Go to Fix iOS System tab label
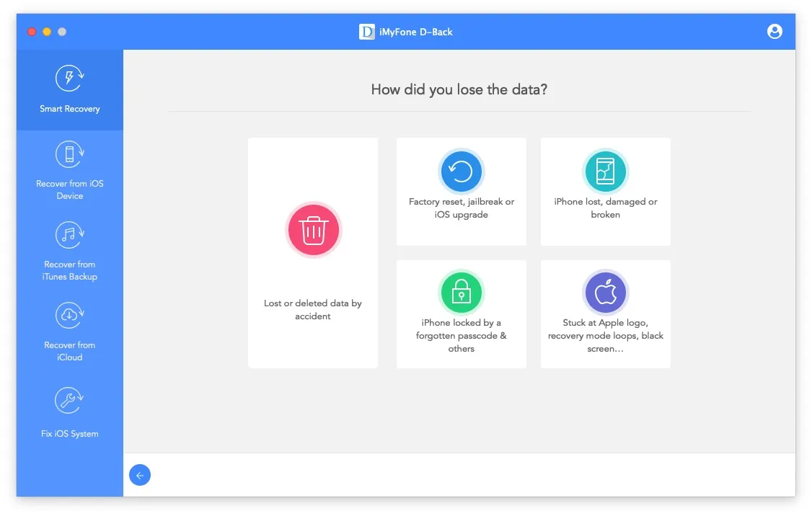 (70, 434)
